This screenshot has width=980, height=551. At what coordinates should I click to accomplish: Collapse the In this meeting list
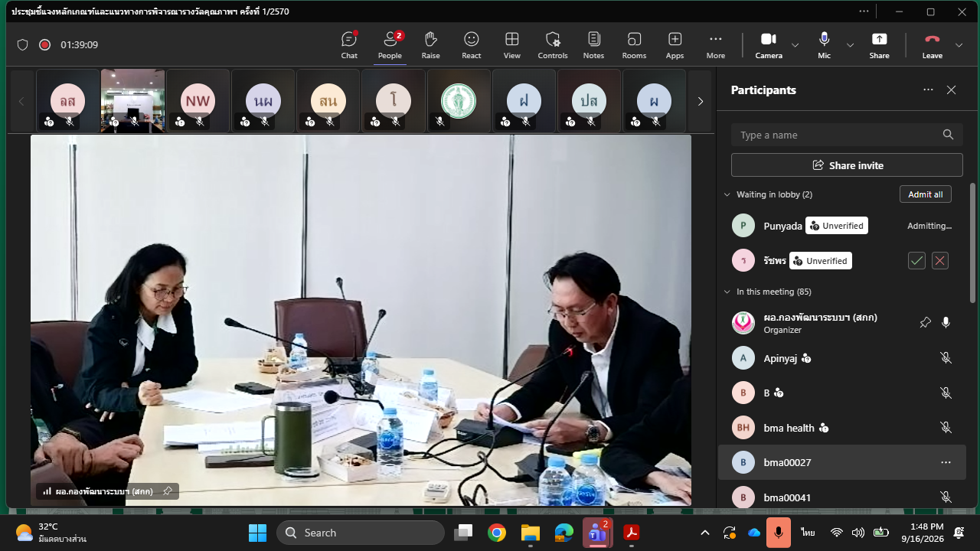tap(727, 292)
